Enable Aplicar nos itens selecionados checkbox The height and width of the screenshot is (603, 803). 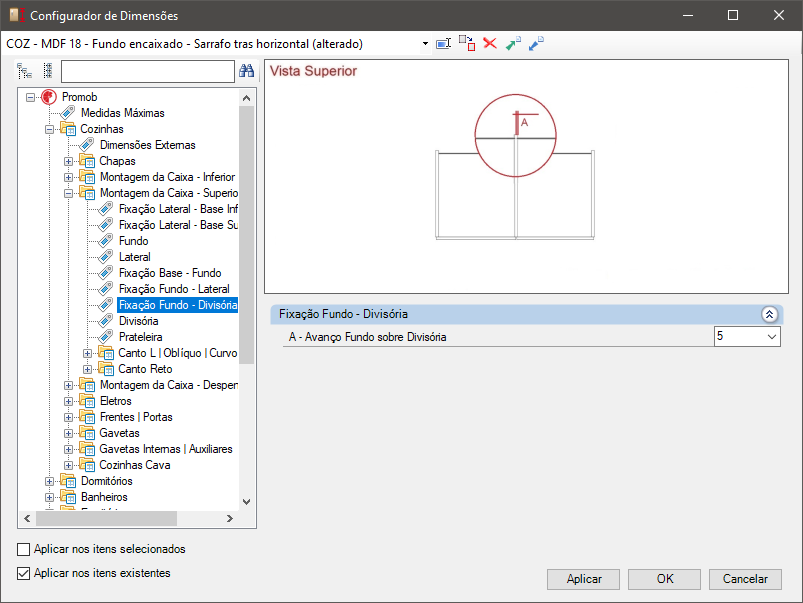click(x=24, y=549)
